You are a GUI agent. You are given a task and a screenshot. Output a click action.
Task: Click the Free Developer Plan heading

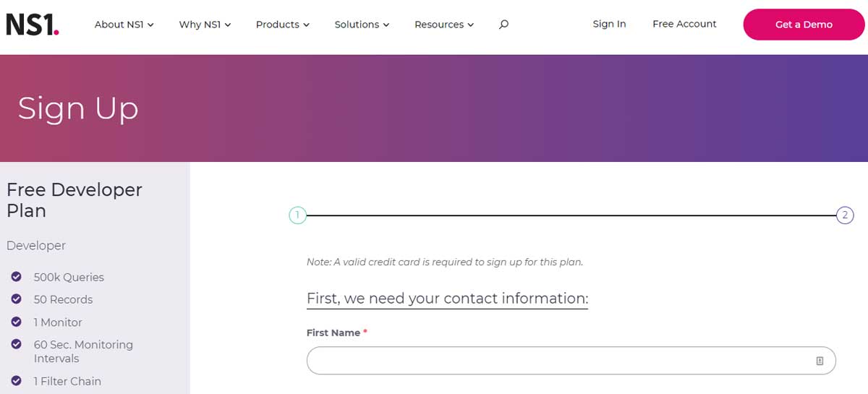click(x=75, y=200)
